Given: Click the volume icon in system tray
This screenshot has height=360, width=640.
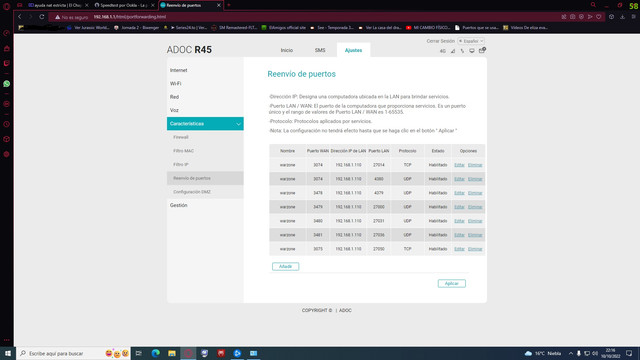Looking at the screenshot, I should tap(595, 353).
